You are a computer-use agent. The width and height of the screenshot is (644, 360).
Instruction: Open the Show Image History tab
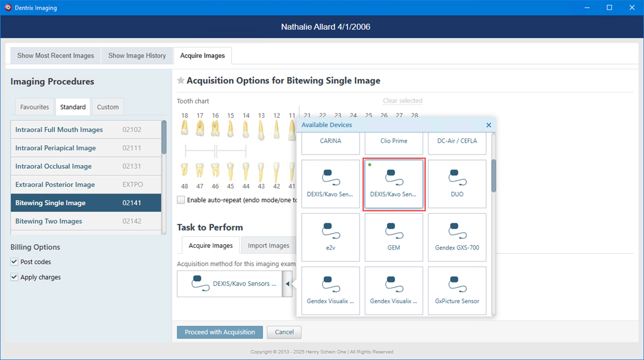137,56
